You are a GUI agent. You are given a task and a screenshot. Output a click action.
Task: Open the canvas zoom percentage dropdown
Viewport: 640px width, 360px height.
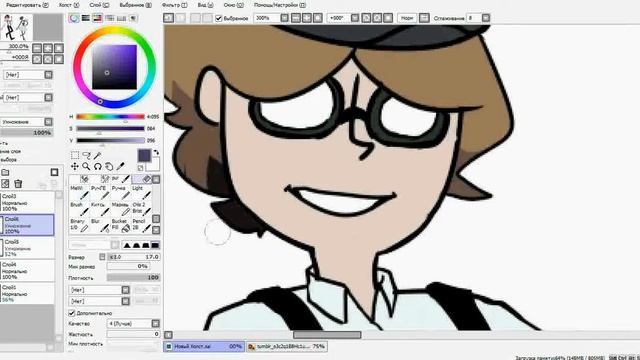click(284, 18)
